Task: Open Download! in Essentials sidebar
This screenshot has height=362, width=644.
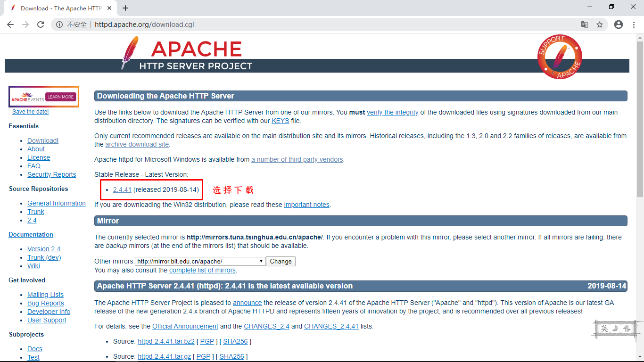Action: pos(43,140)
